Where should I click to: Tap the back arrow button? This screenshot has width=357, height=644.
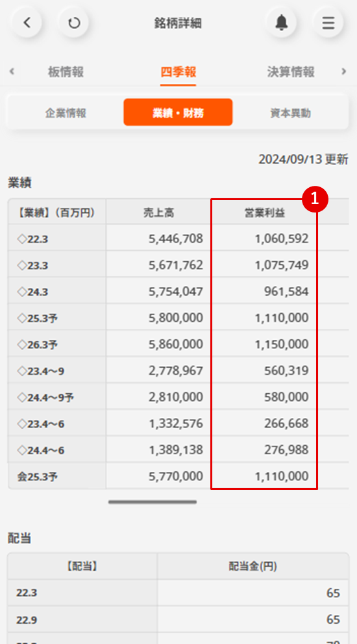click(27, 23)
